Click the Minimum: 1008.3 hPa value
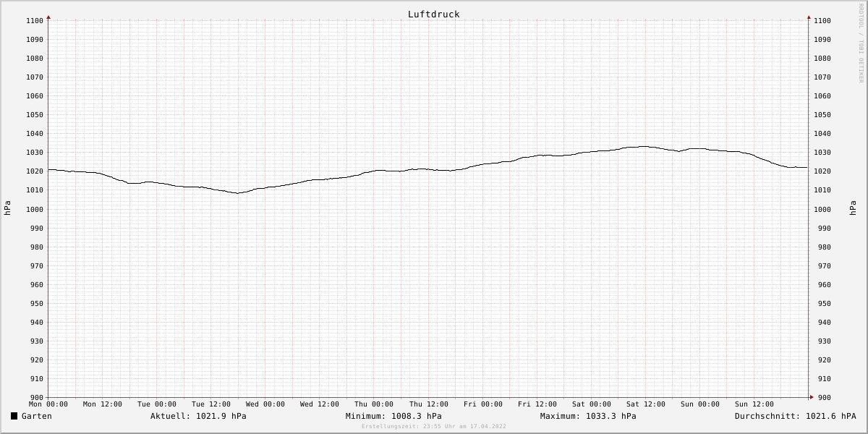 click(393, 416)
